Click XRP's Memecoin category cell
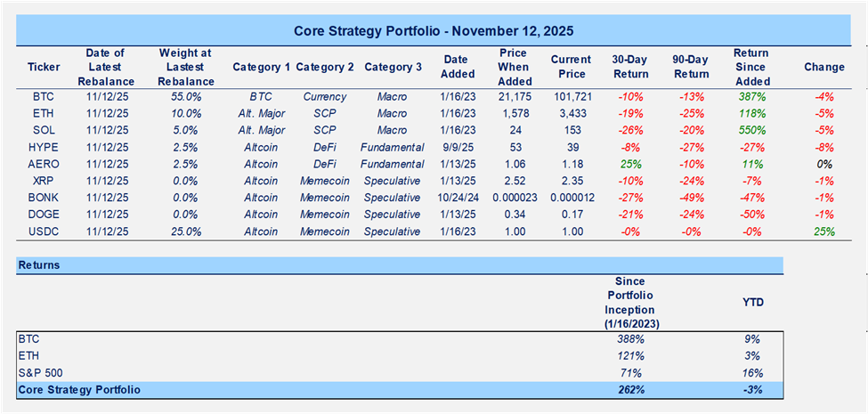The width and height of the screenshot is (868, 414). tap(325, 181)
